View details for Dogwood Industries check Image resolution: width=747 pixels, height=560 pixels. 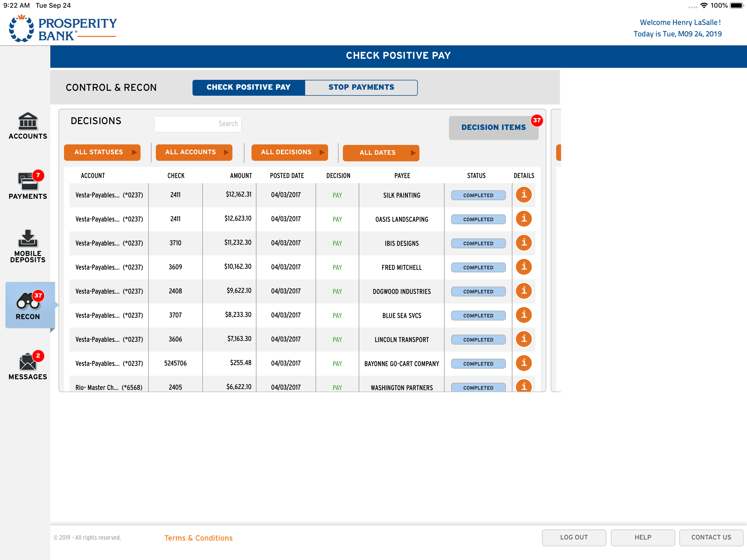[x=524, y=291]
